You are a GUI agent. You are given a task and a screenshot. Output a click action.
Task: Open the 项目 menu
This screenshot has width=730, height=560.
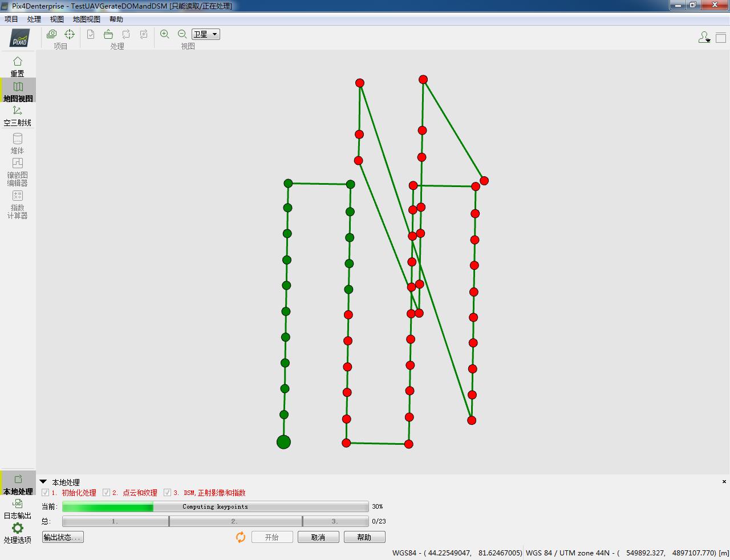[x=11, y=19]
